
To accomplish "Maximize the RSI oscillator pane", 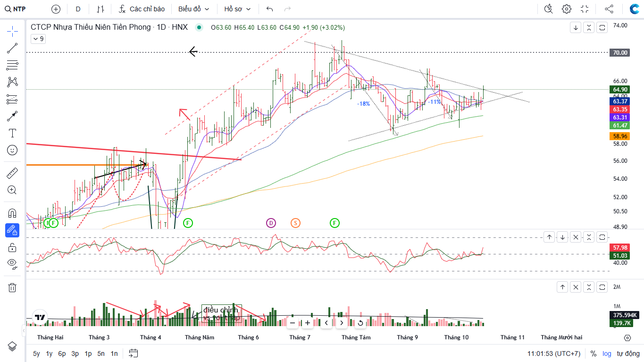I will pyautogui.click(x=602, y=237).
